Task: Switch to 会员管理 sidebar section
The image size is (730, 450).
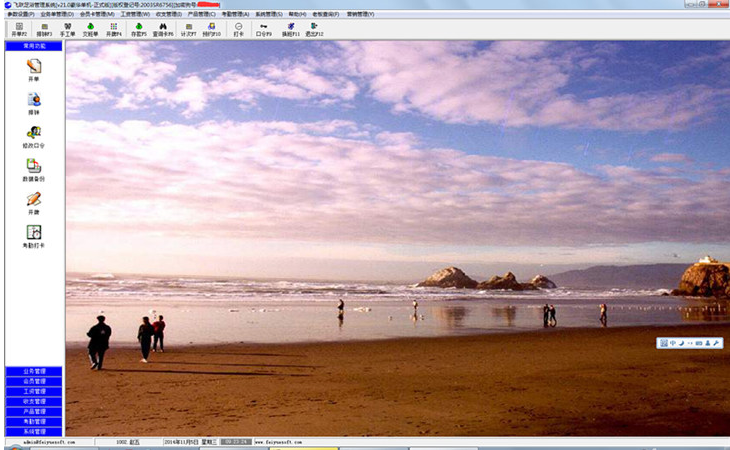Action: click(x=34, y=382)
